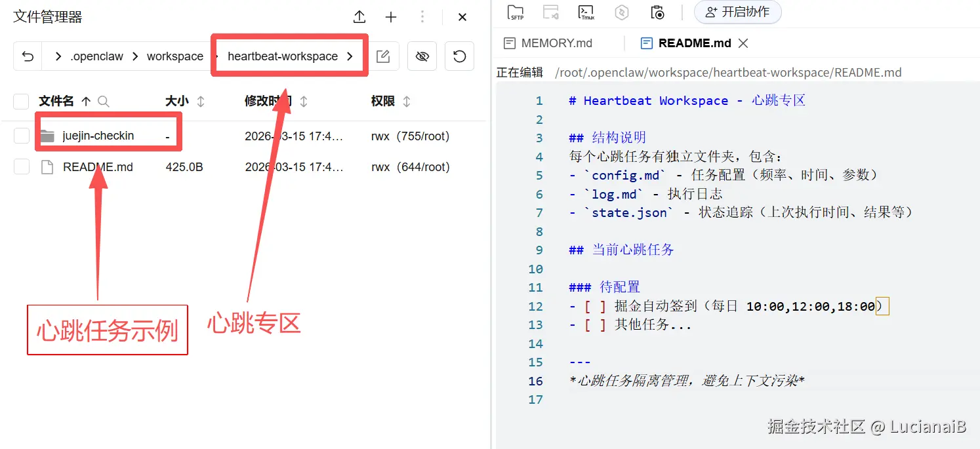Sort files by 修改时间 column arrows
The image size is (980, 449).
click(x=304, y=101)
